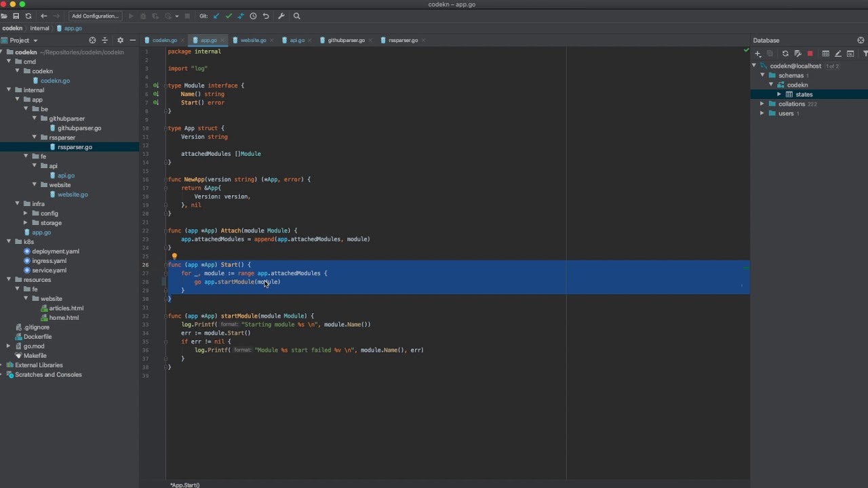
Task: Switch to the website.go editor tab
Action: click(x=253, y=40)
